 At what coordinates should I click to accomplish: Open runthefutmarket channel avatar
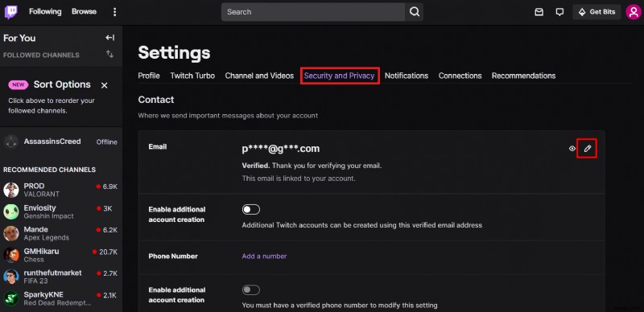click(x=11, y=277)
